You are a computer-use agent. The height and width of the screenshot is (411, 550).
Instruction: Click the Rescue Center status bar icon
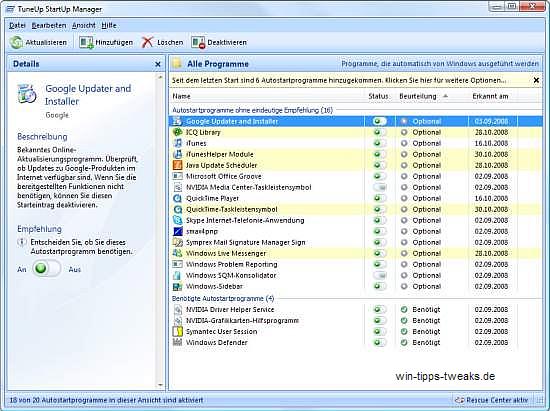point(459,400)
